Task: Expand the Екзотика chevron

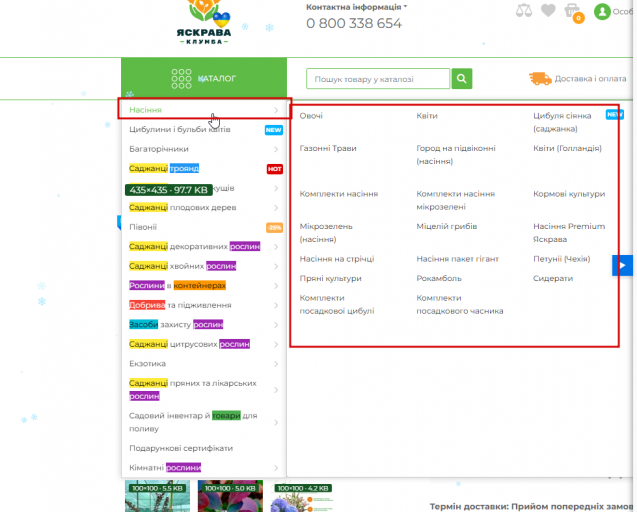Action: [x=276, y=364]
